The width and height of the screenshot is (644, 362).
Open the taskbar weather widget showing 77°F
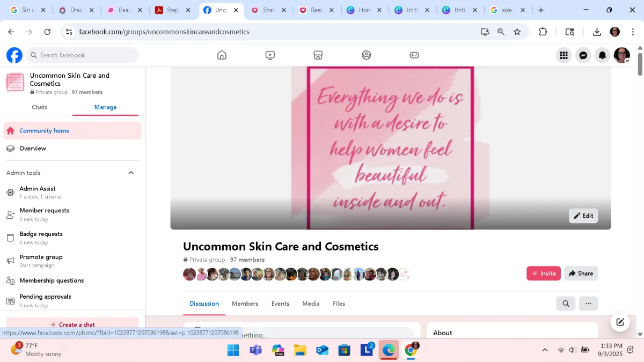[36, 350]
